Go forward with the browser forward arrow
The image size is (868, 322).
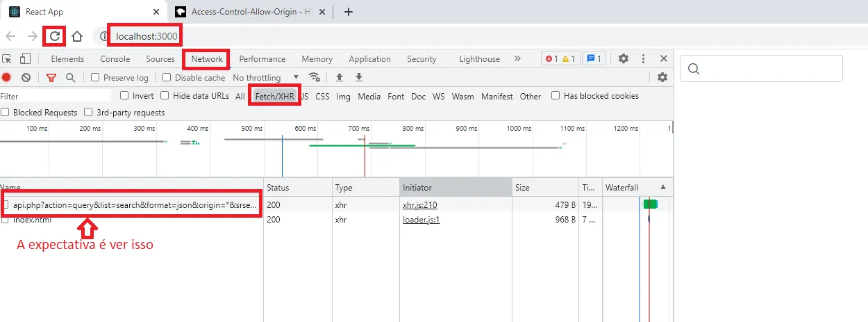click(x=32, y=36)
